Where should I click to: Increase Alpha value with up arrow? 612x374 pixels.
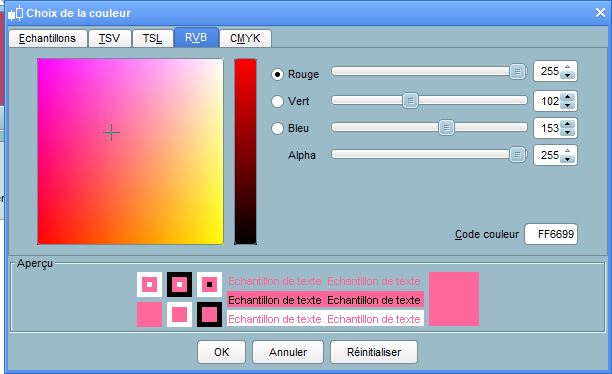click(x=568, y=151)
